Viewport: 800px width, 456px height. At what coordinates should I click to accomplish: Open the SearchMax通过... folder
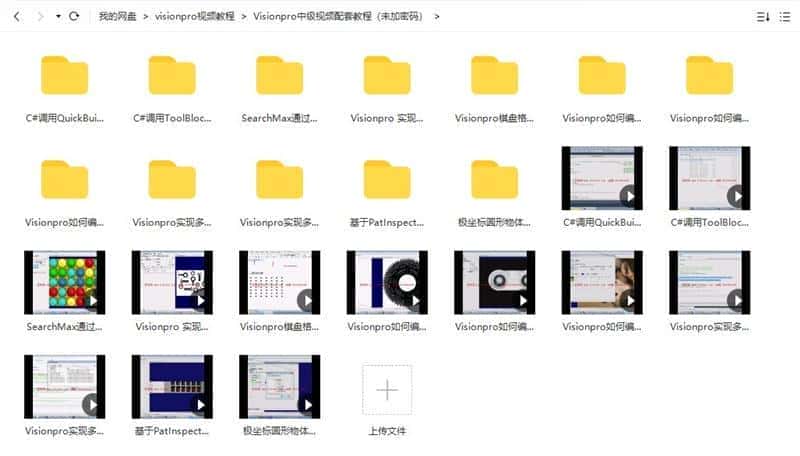pyautogui.click(x=280, y=75)
